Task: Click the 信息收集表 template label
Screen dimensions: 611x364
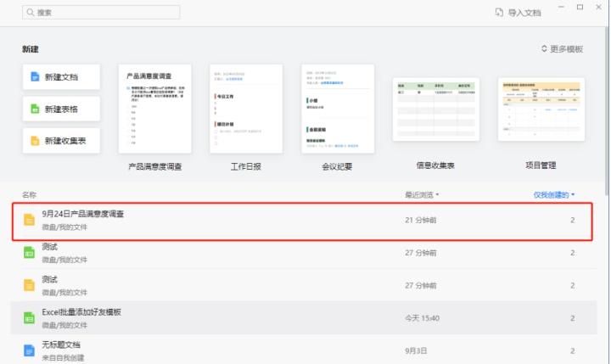Action: (435, 165)
